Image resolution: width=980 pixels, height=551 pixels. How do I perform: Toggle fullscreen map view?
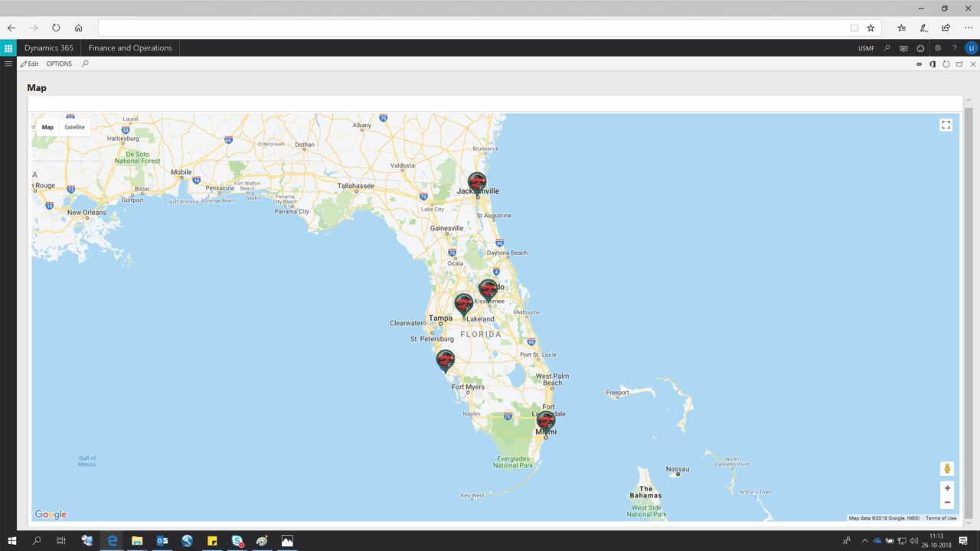946,126
